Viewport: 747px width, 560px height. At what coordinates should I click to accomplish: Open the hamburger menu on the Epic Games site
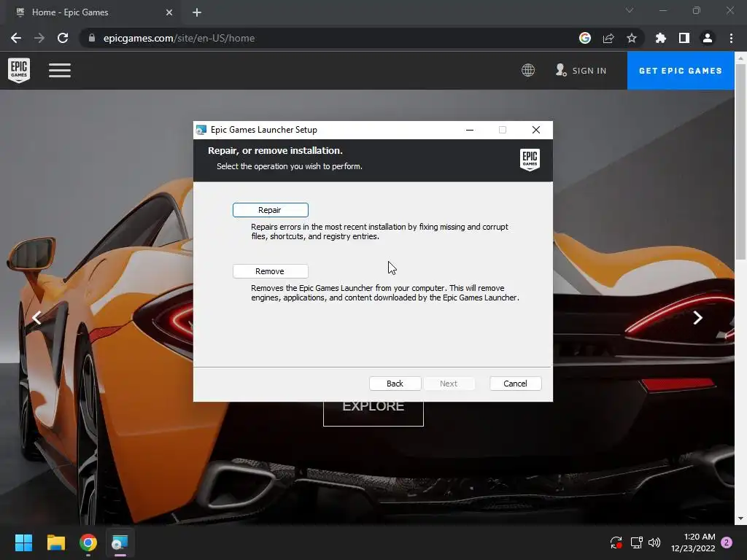tap(60, 71)
